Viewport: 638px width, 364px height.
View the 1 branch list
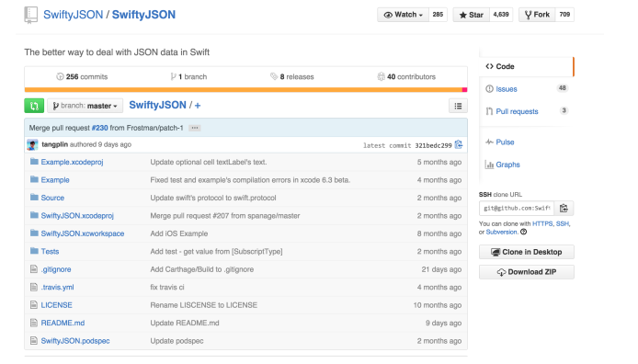(188, 77)
